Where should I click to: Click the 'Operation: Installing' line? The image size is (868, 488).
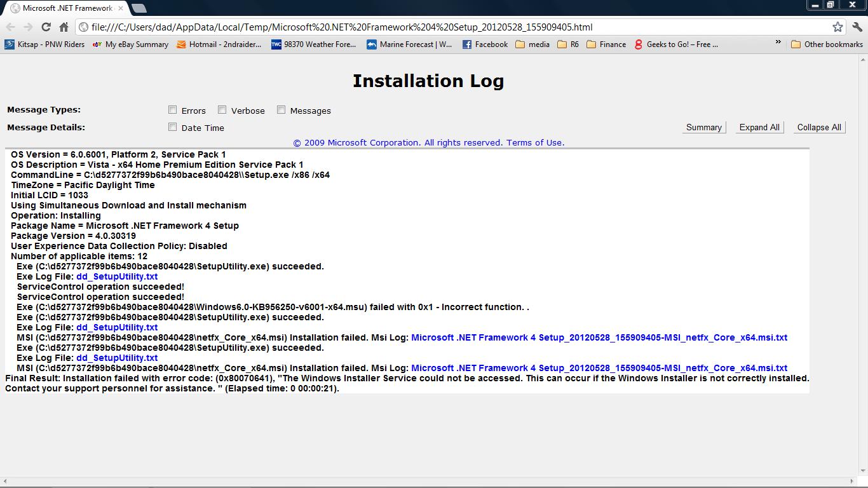coord(56,215)
